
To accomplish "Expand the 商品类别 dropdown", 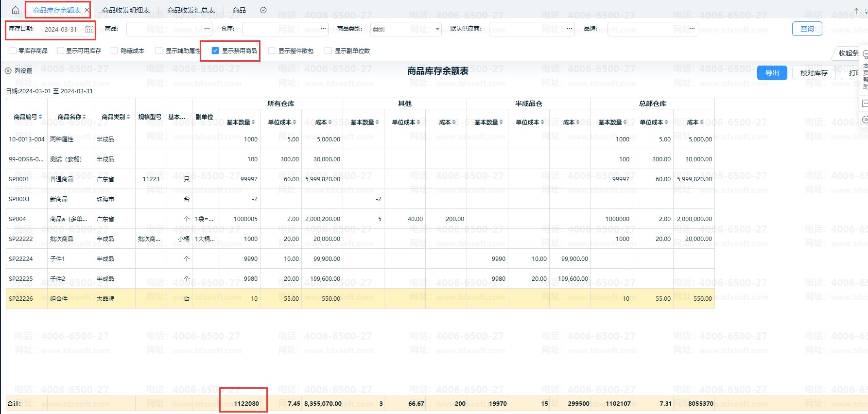I will pyautogui.click(x=437, y=29).
